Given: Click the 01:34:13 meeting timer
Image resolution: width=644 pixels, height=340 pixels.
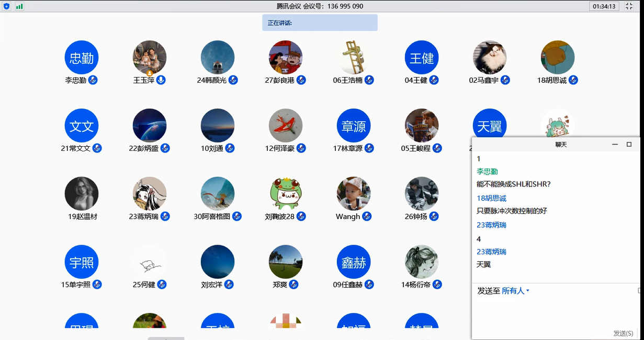Looking at the screenshot, I should 604,6.
